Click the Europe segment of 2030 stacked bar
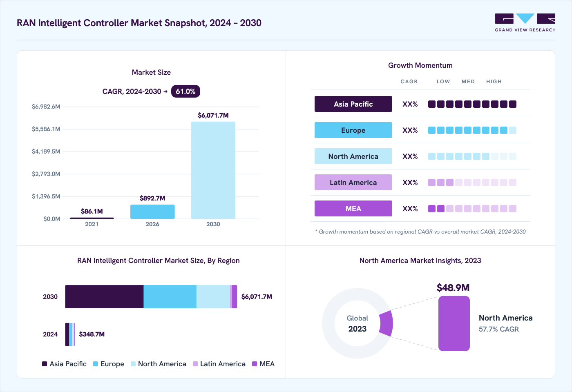The image size is (572, 392). pyautogui.click(x=170, y=297)
